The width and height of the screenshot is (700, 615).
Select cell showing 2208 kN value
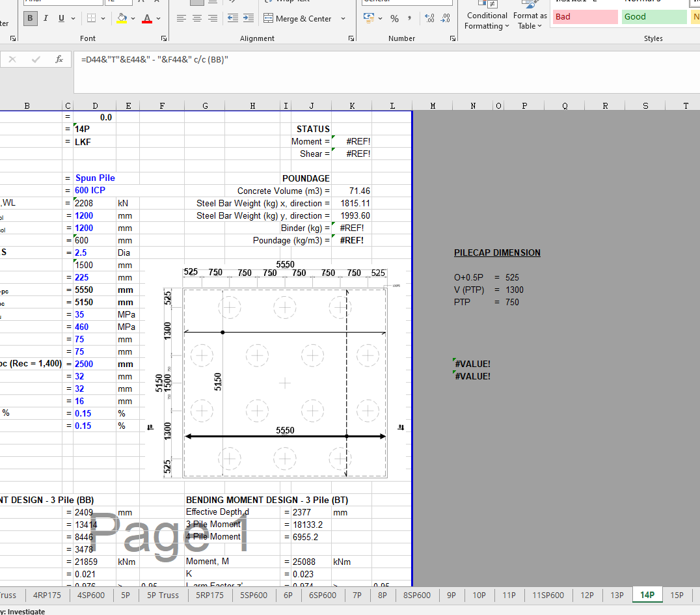94,203
